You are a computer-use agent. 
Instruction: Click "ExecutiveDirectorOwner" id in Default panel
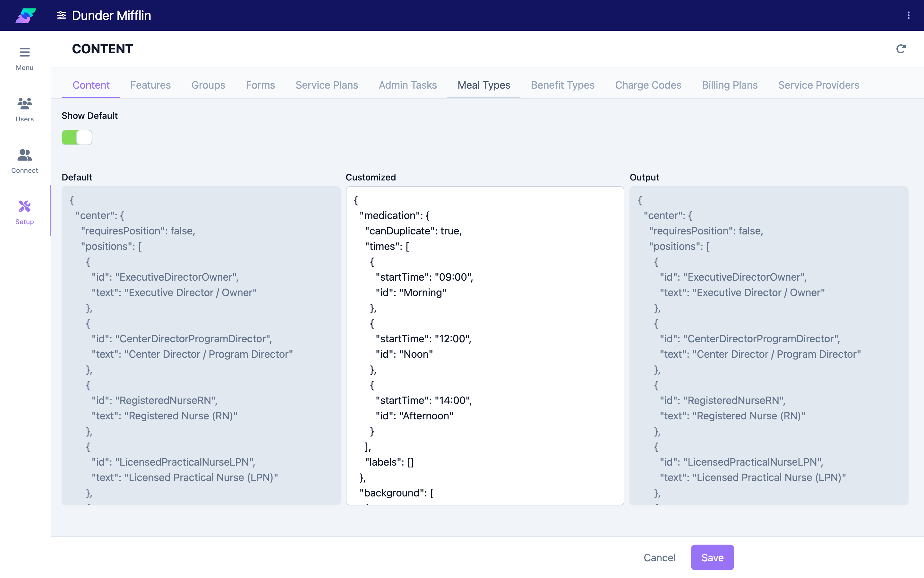tap(177, 277)
